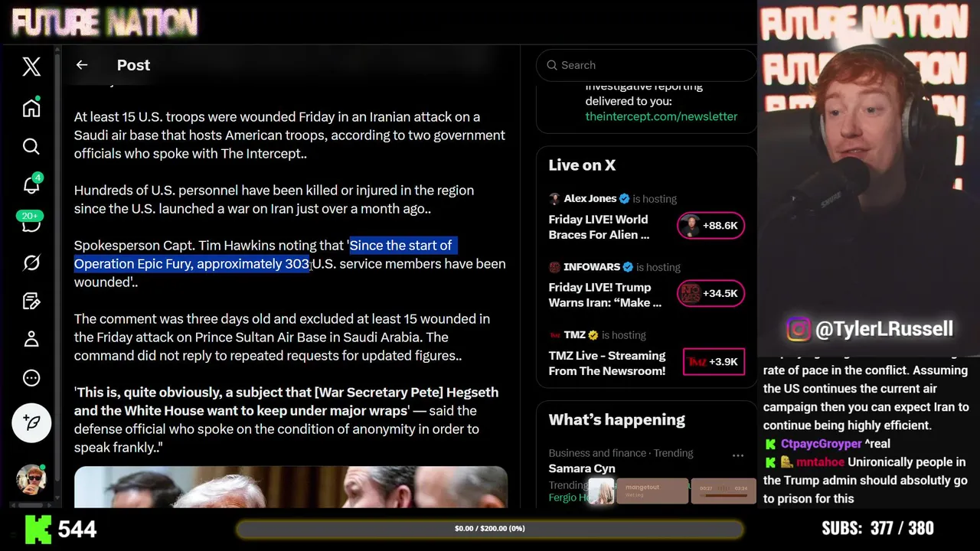
Task: Click the +34.5K listeners pill
Action: click(710, 293)
